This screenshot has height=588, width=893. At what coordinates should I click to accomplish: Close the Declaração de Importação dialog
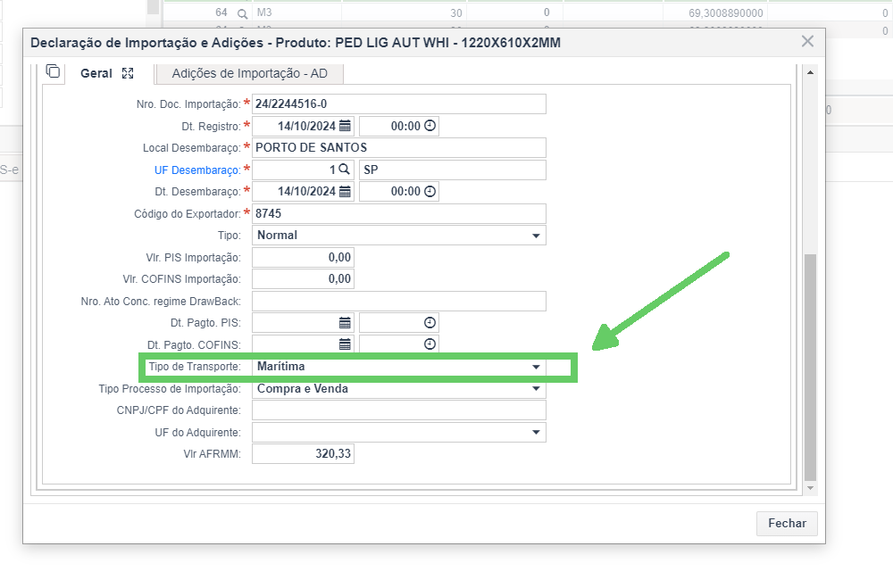(x=807, y=41)
